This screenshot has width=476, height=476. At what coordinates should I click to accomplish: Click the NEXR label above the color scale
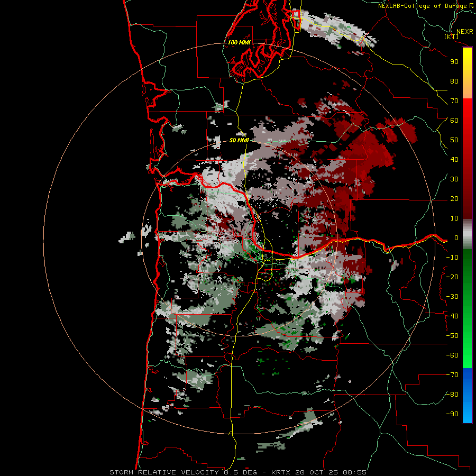click(464, 32)
